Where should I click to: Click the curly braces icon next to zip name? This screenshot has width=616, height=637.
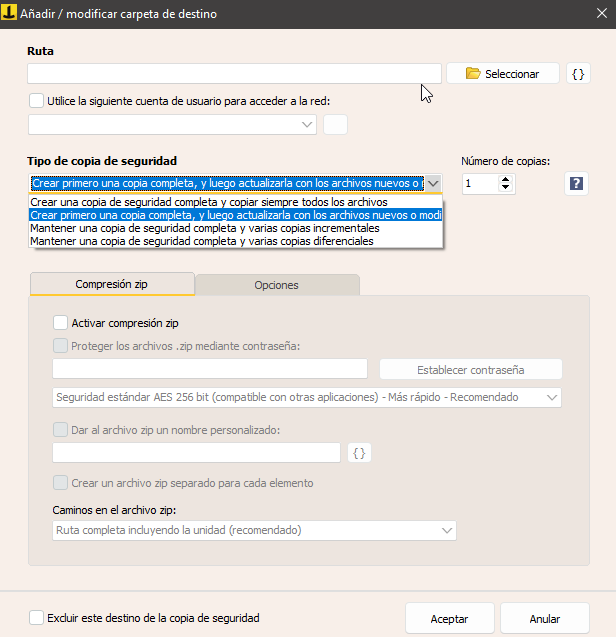[360, 453]
